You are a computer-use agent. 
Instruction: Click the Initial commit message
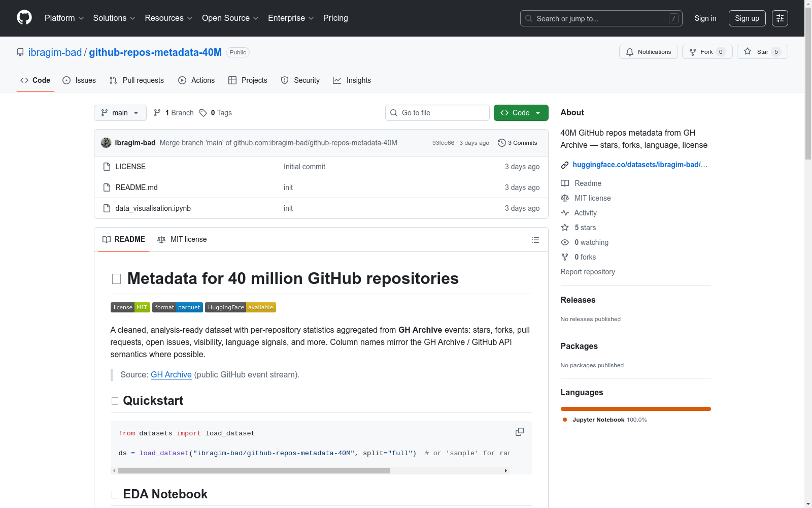click(x=304, y=167)
